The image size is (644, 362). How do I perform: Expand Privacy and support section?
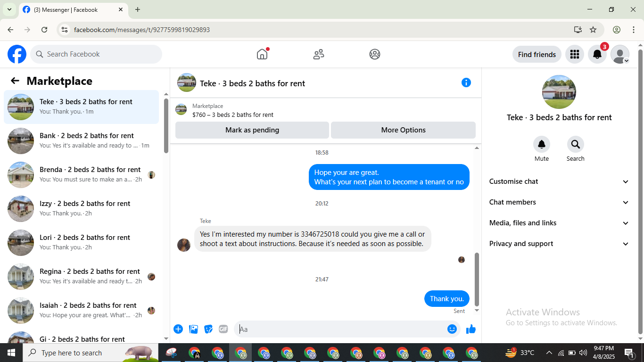[x=559, y=244]
